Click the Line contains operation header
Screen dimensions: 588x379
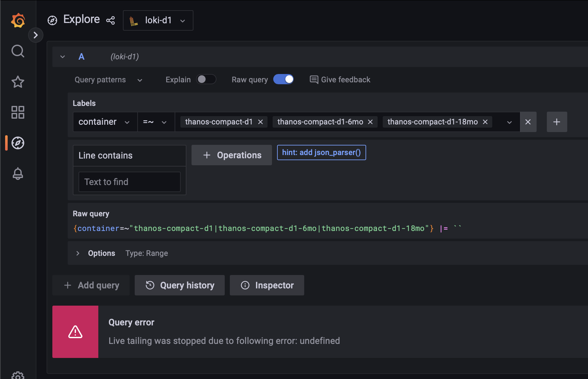[130, 156]
